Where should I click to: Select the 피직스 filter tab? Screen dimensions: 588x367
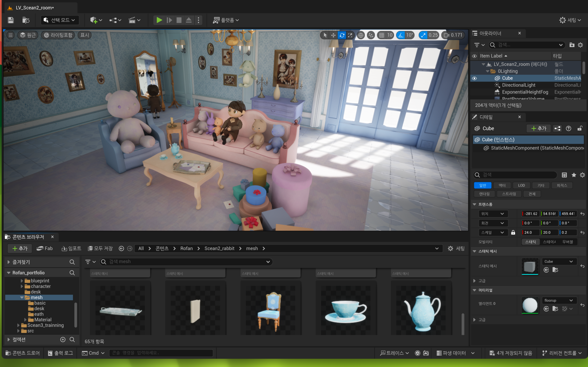(562, 185)
